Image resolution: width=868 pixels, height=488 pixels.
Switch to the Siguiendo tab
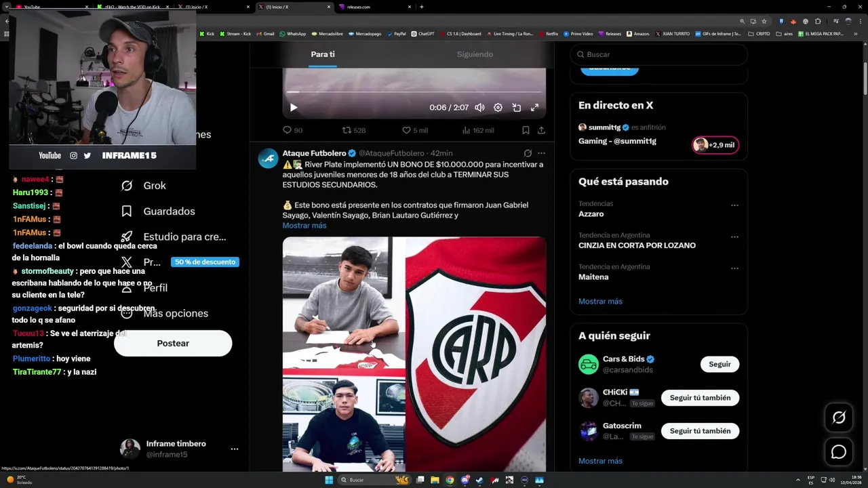point(475,54)
